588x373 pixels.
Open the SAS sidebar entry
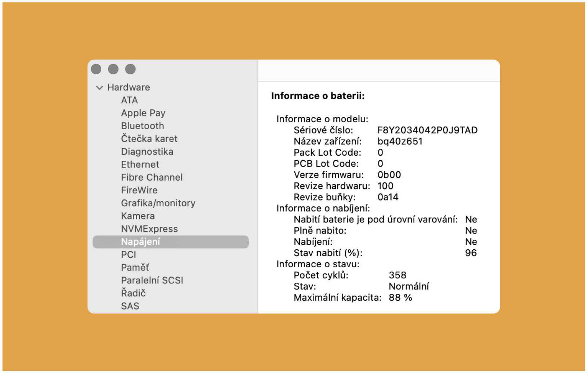point(130,306)
